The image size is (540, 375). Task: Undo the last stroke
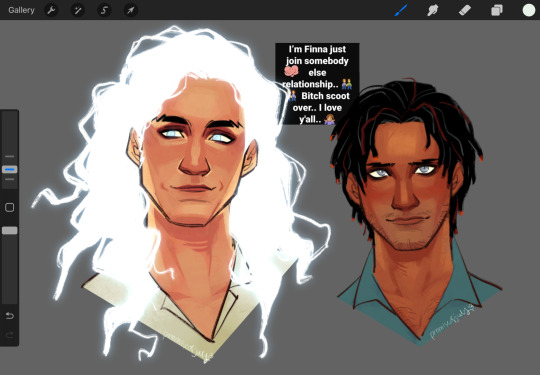10,315
